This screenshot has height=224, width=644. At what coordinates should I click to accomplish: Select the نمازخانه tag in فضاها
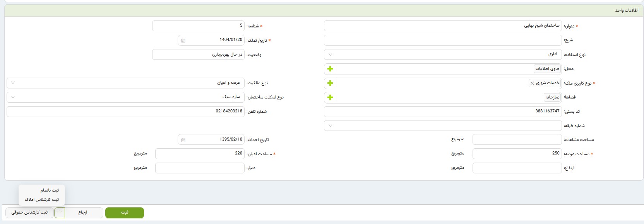[552, 97]
